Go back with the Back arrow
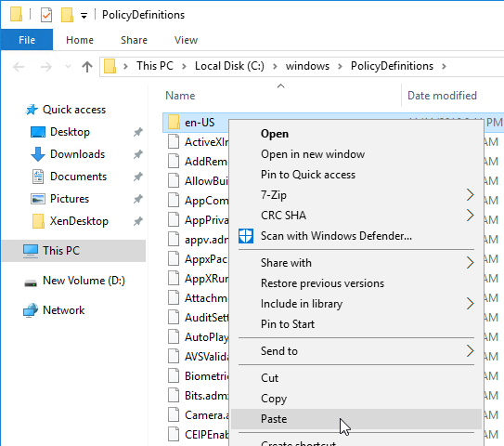Image resolution: width=504 pixels, height=446 pixels. 19,67
